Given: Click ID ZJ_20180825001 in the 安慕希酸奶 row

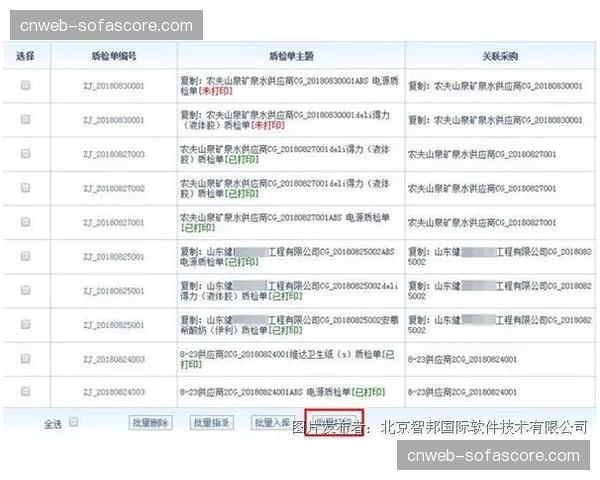Looking at the screenshot, I should (114, 325).
